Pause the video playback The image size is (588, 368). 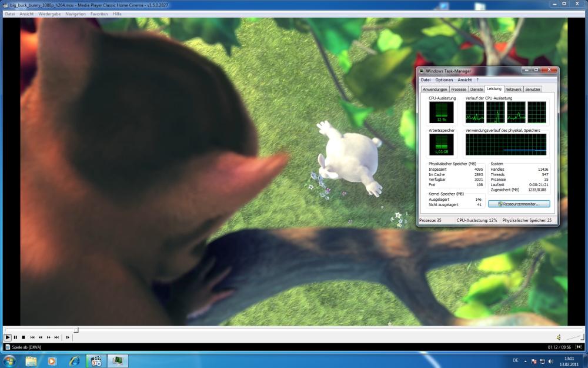(x=15, y=337)
